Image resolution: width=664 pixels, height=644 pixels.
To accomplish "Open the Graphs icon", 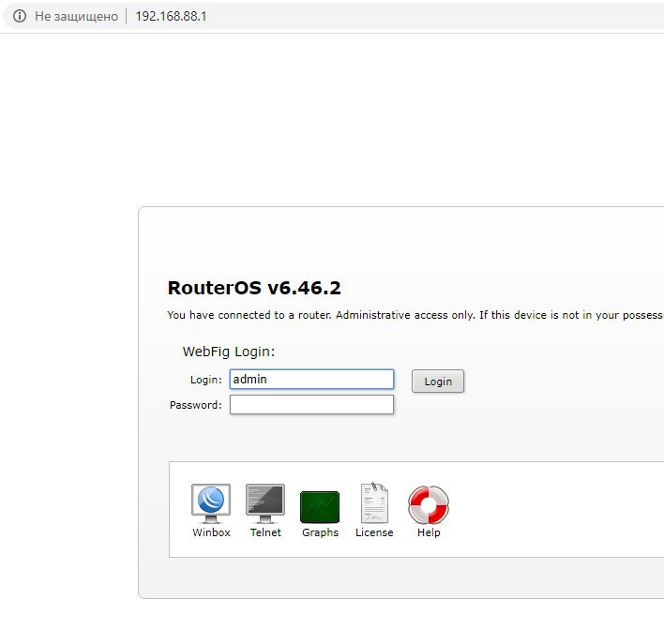I will coord(320,507).
